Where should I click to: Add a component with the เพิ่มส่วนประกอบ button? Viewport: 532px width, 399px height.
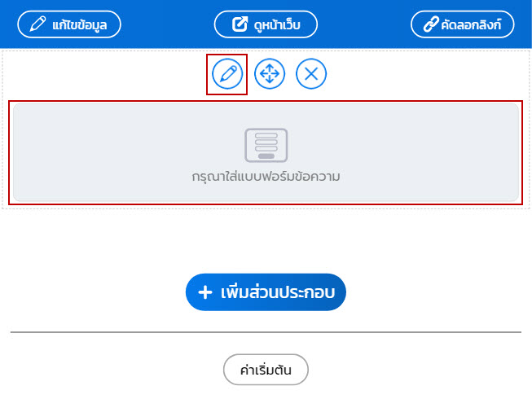click(x=266, y=292)
